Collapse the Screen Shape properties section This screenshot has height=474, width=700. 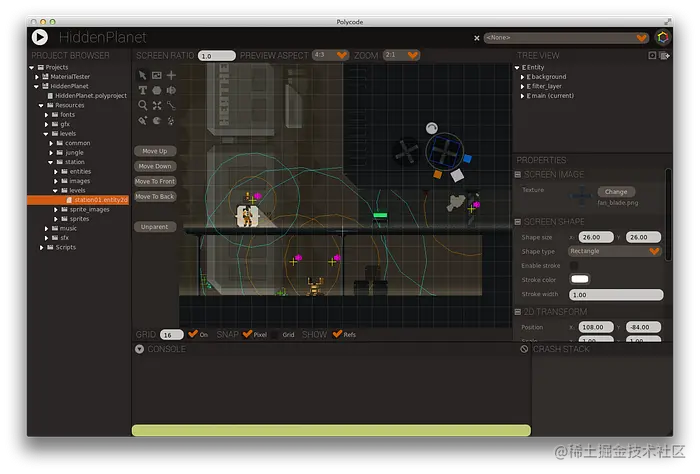point(518,222)
